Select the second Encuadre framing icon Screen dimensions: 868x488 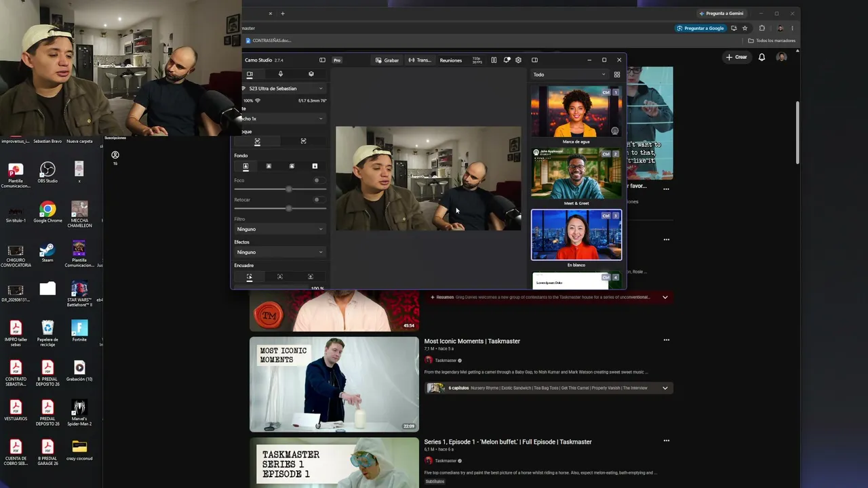[x=280, y=277]
